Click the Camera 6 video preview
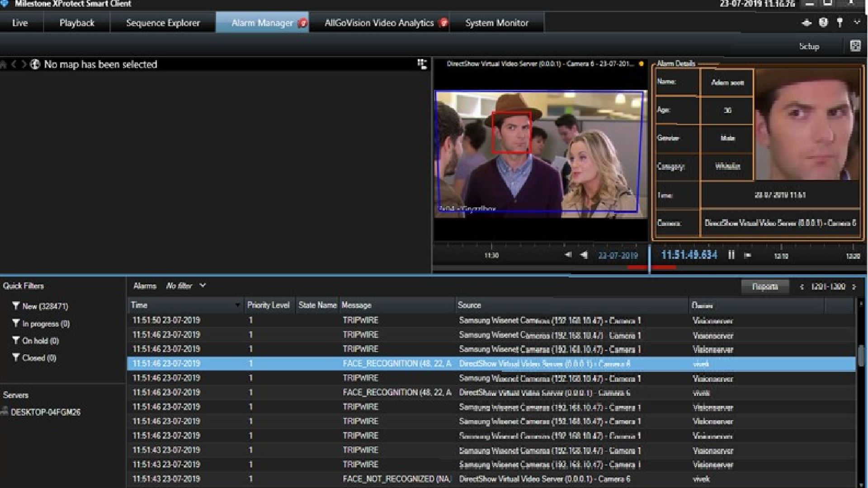868x488 pixels. (x=541, y=154)
